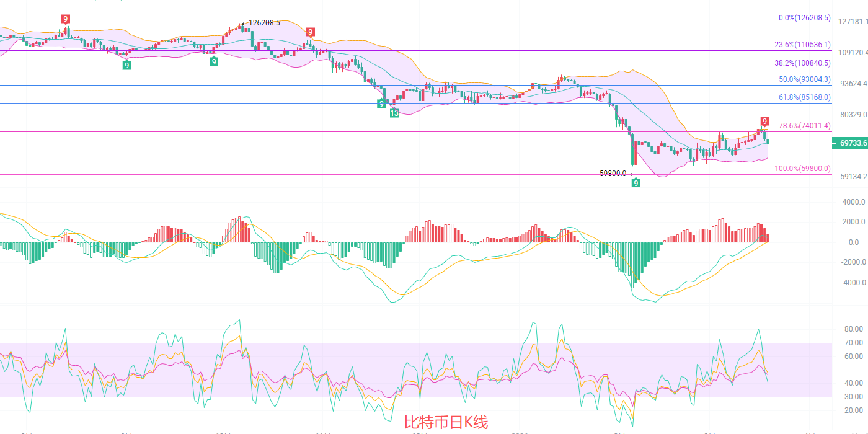Screen dimensions: 868x434
Task: Click the 38.2%(100840.5) retracement label
Action: [x=802, y=63]
